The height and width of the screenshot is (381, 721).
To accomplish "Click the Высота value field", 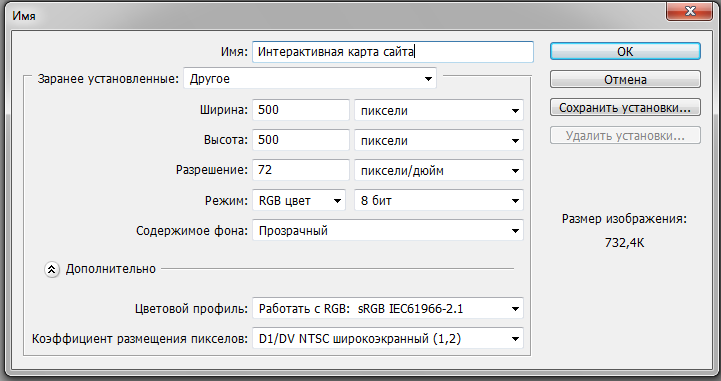I will click(301, 140).
